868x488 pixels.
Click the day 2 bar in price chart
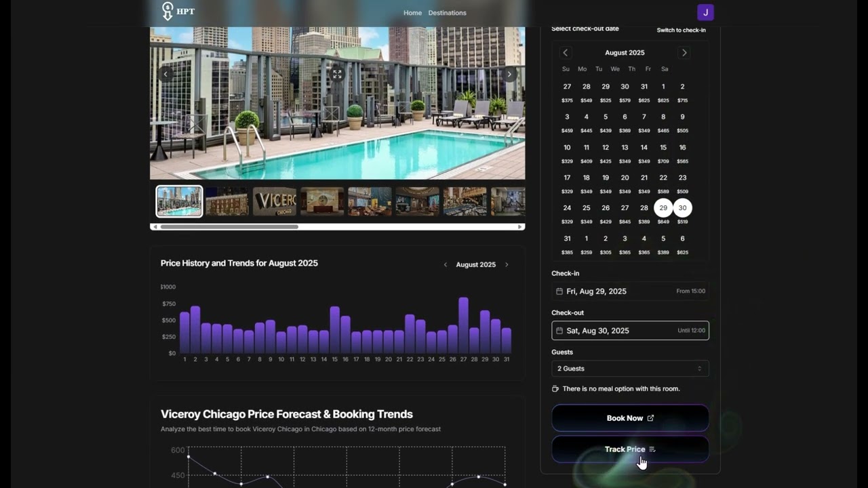click(195, 330)
